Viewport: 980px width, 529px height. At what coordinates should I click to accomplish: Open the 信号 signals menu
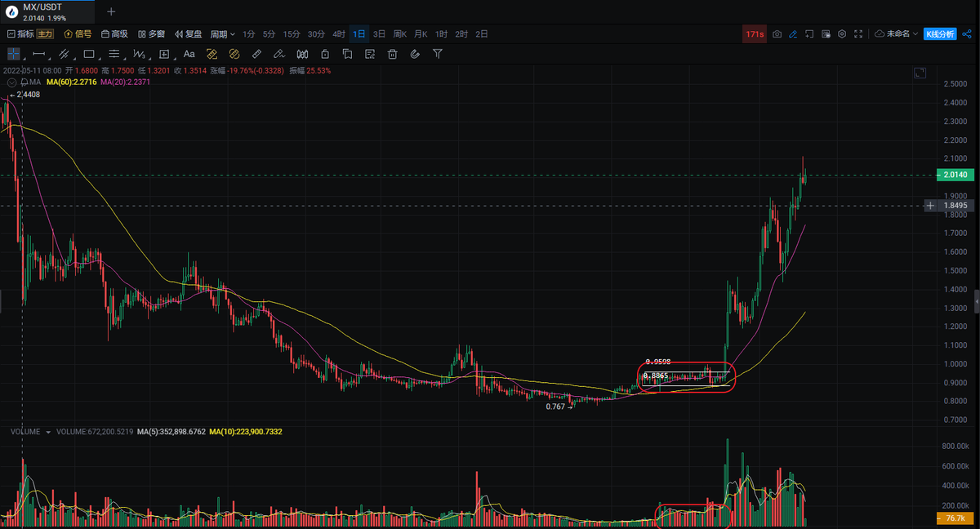pos(78,34)
